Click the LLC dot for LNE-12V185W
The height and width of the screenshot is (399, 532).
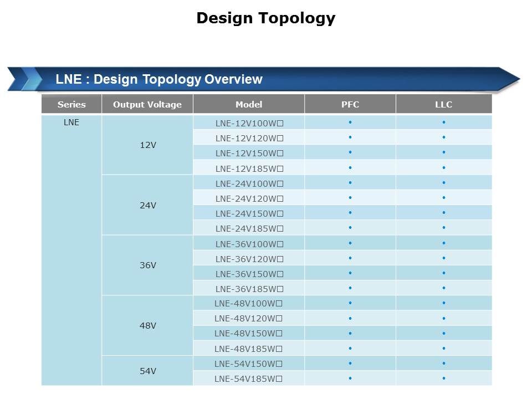(444, 168)
